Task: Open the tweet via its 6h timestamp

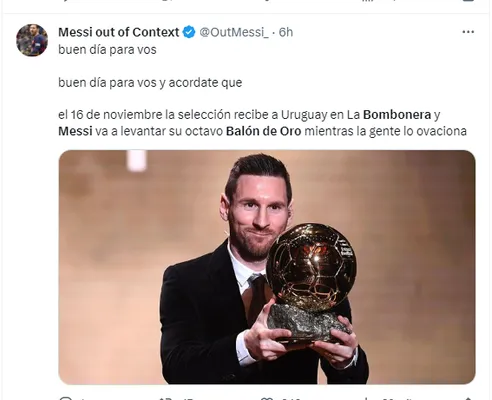Action: click(x=286, y=32)
